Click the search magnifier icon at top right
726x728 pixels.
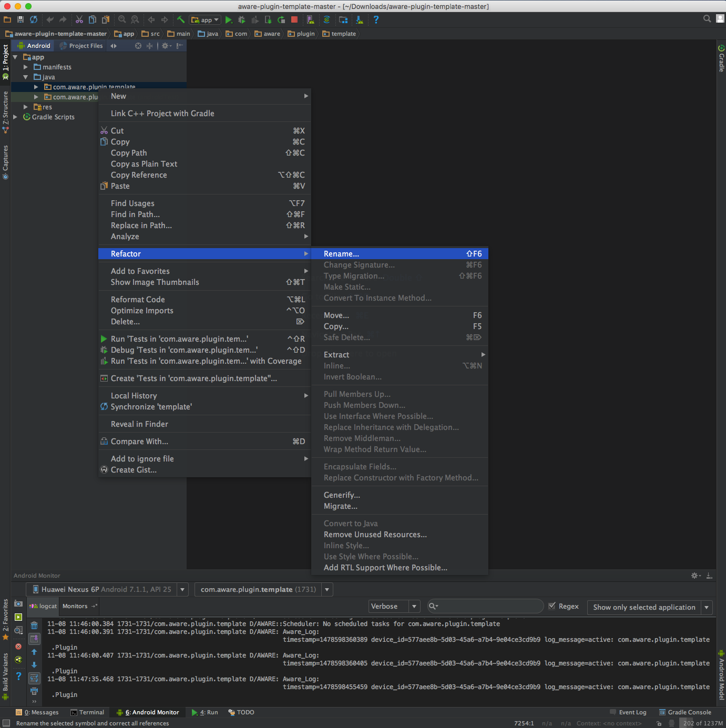coord(707,19)
